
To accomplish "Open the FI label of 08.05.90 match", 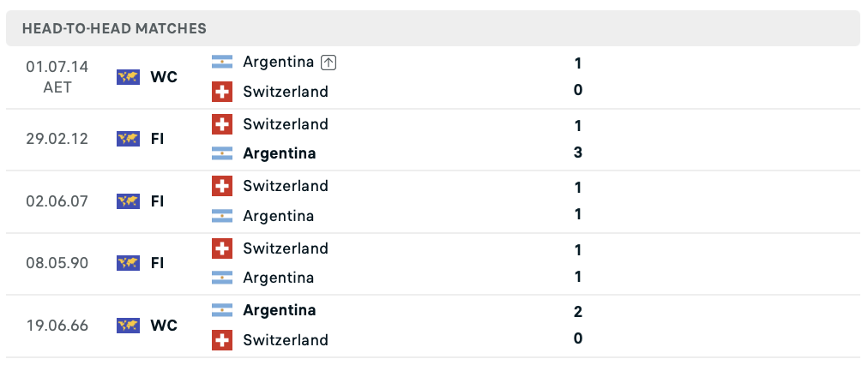I will (x=157, y=263).
